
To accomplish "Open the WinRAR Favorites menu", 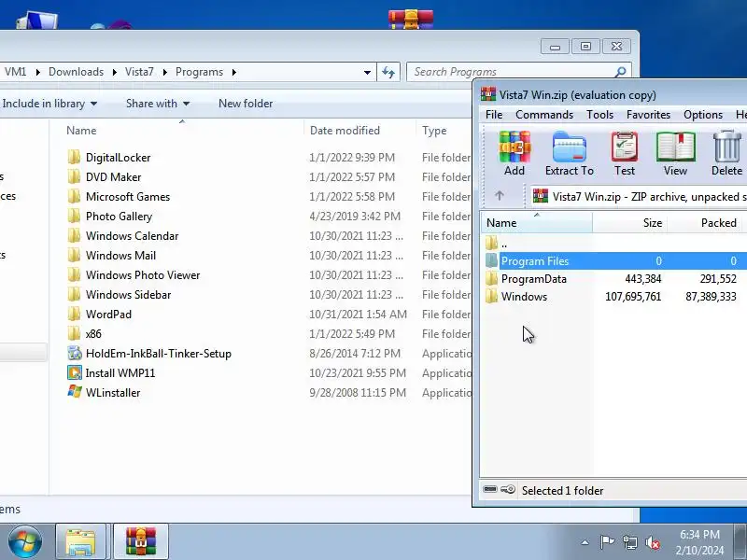I will point(648,115).
